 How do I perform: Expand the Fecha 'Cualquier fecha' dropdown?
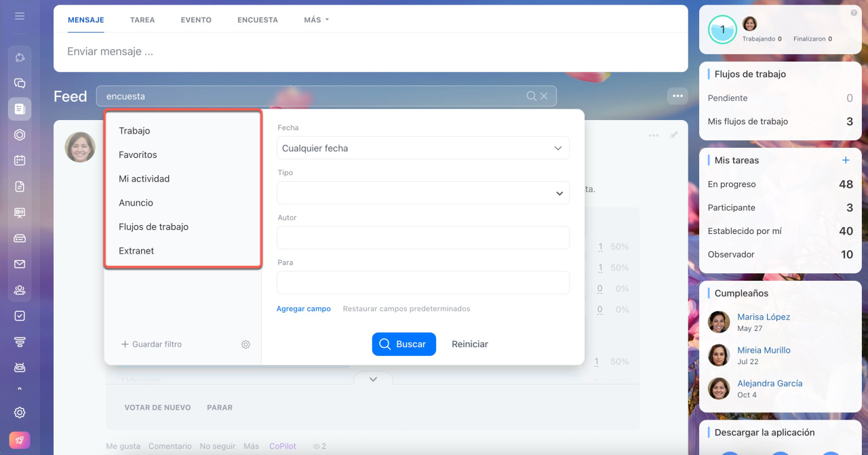422,148
